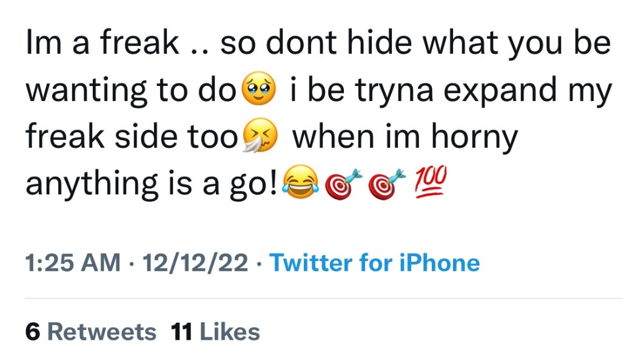Tap the word "horny" in the tweet
The image size is (638, 364).
(474, 136)
